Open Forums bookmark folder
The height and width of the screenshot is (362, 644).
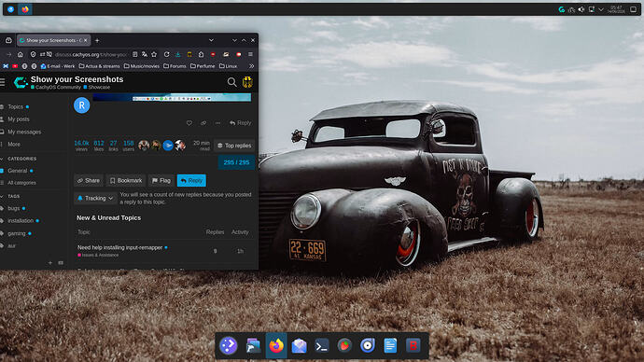tap(175, 65)
